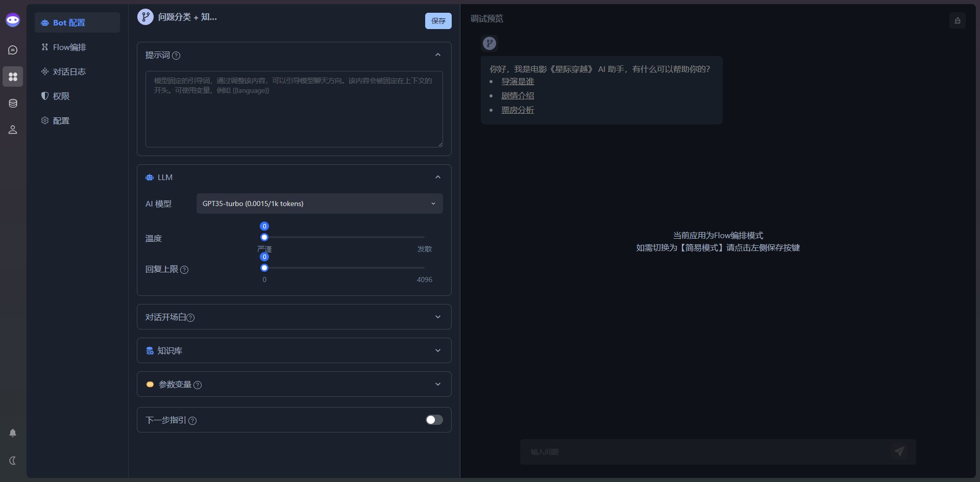Click the send message arrow icon
Screen dimensions: 980x482
tap(899, 451)
